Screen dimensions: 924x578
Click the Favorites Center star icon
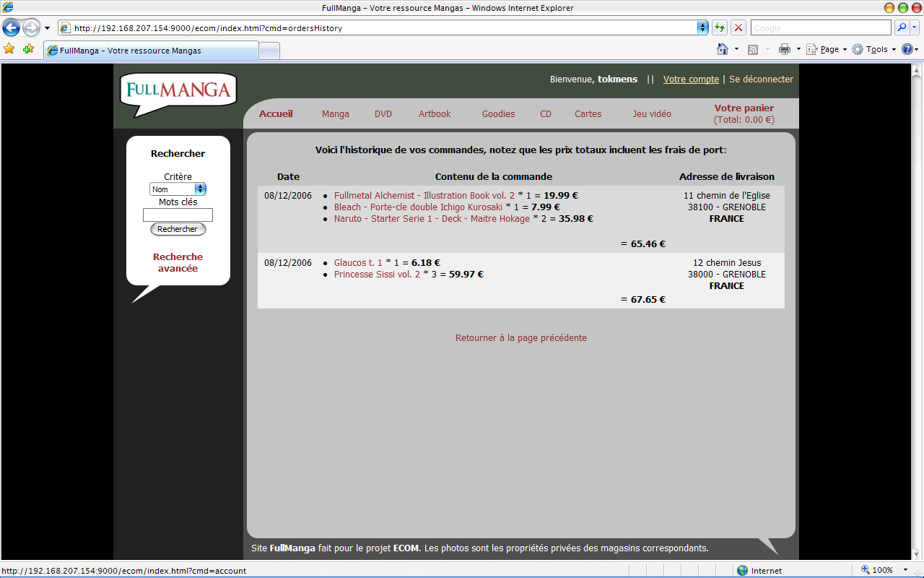tap(9, 49)
